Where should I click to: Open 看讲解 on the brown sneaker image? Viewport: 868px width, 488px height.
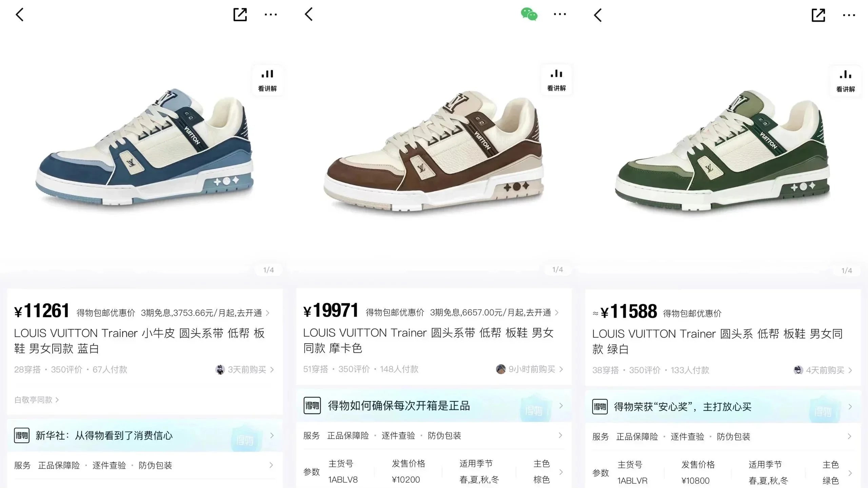pos(556,80)
